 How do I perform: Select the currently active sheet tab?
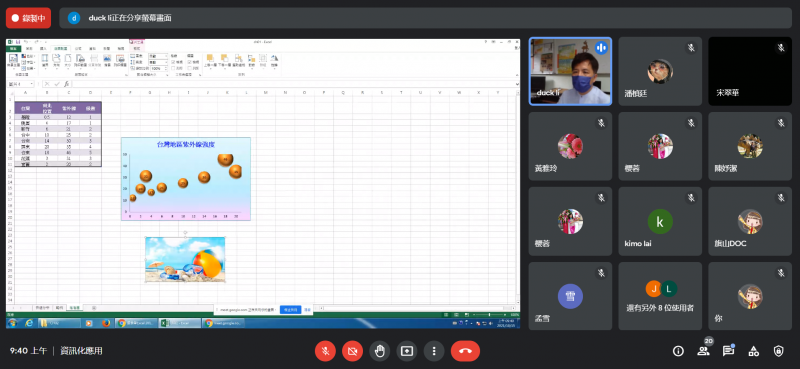74,308
